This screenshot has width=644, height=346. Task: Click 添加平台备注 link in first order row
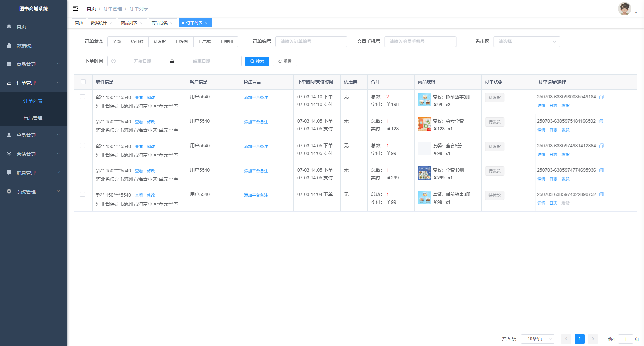[x=256, y=98]
